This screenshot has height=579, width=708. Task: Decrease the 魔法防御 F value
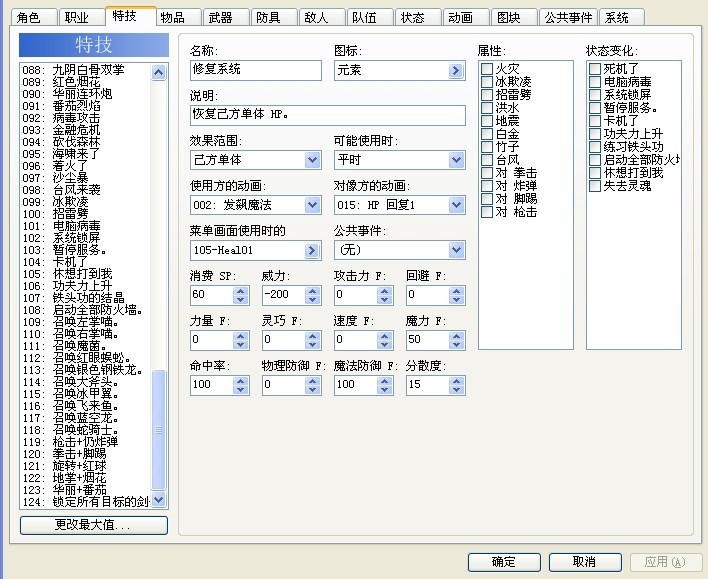[385, 389]
